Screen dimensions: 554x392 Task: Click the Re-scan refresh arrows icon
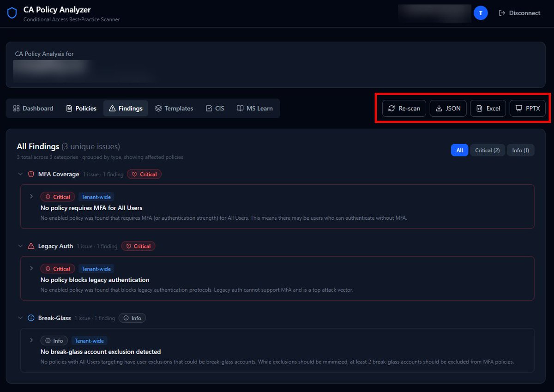[x=391, y=109]
